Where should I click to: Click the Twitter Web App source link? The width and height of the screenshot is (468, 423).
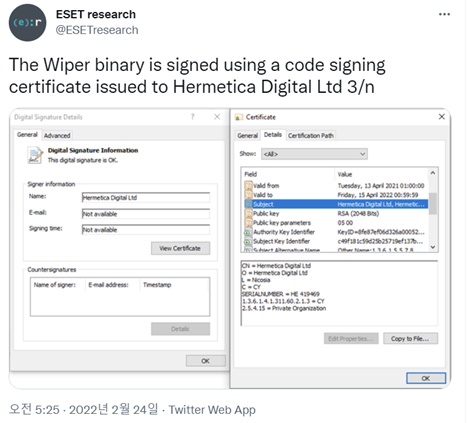click(x=212, y=410)
